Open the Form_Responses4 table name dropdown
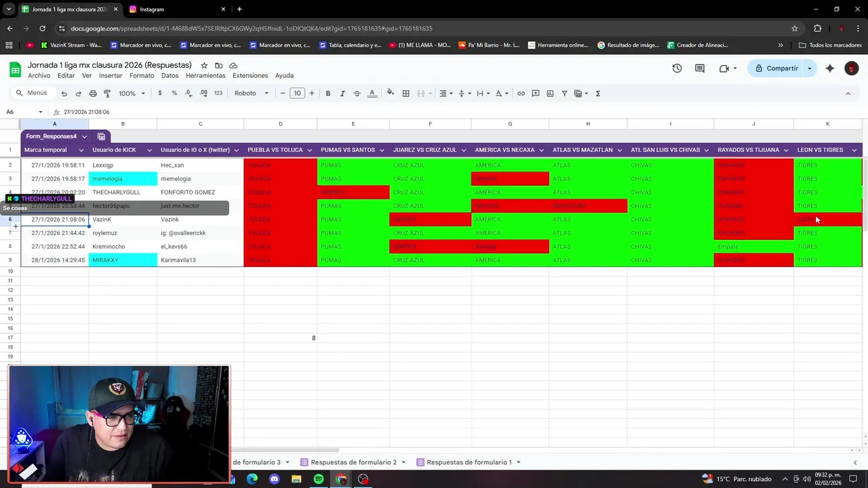Screen dimensions: 868x488 point(84,136)
